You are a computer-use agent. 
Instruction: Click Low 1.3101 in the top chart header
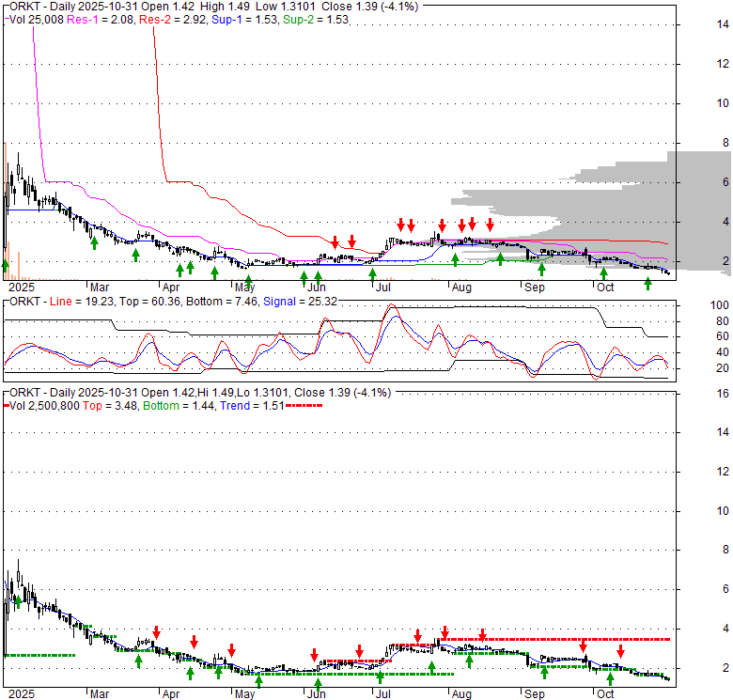pyautogui.click(x=288, y=7)
